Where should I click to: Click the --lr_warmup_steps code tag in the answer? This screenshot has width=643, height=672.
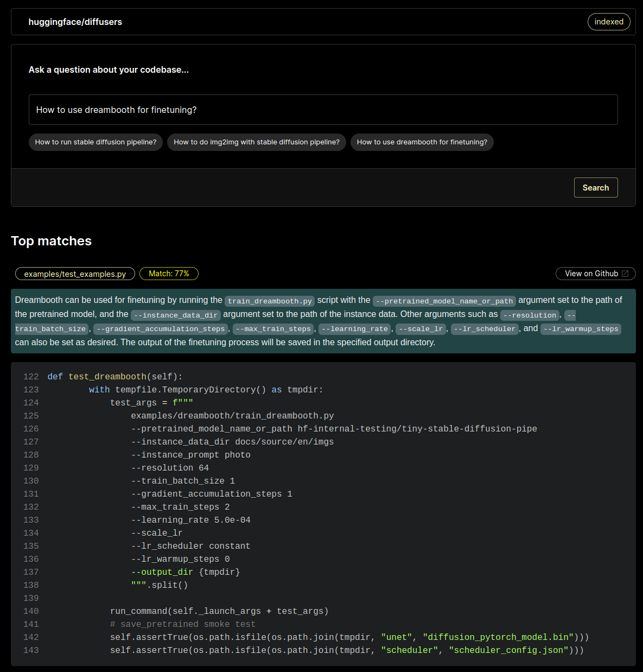coord(581,329)
